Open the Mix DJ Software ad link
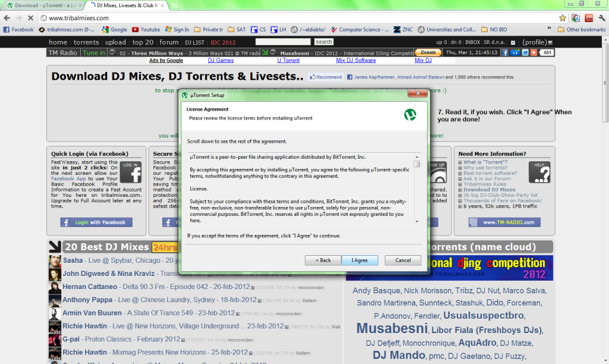Image resolution: width=609 pixels, height=364 pixels. click(356, 60)
